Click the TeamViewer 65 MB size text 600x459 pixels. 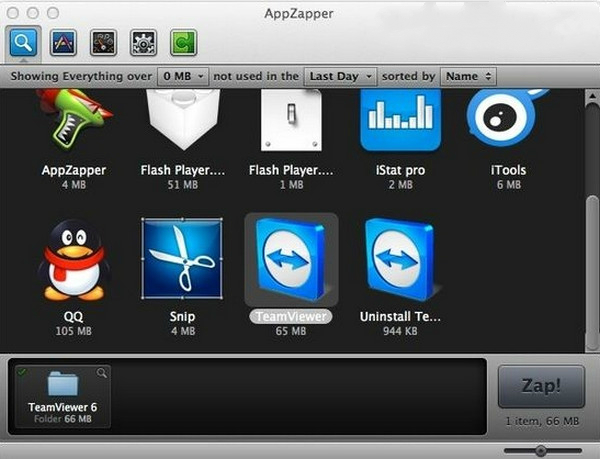pyautogui.click(x=291, y=331)
